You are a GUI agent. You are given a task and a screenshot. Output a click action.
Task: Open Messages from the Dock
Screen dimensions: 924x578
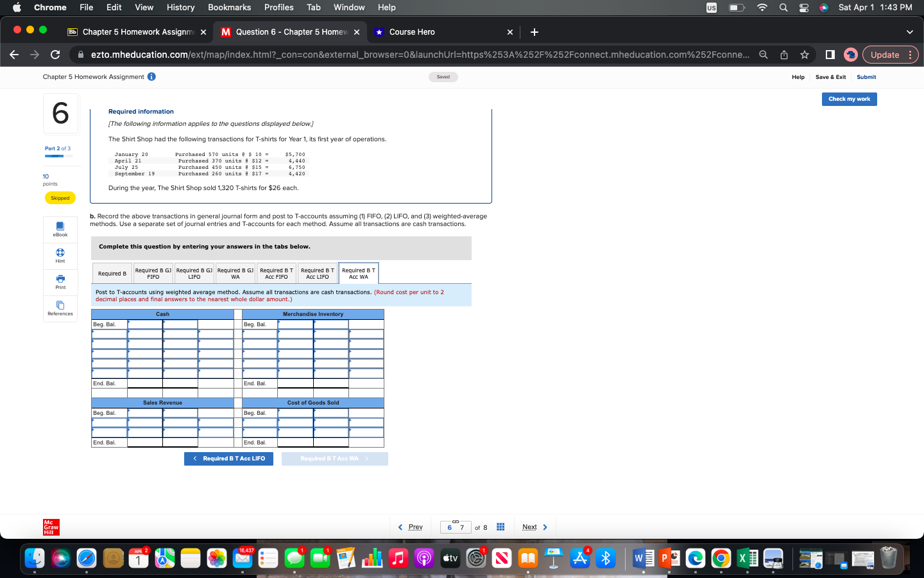295,558
